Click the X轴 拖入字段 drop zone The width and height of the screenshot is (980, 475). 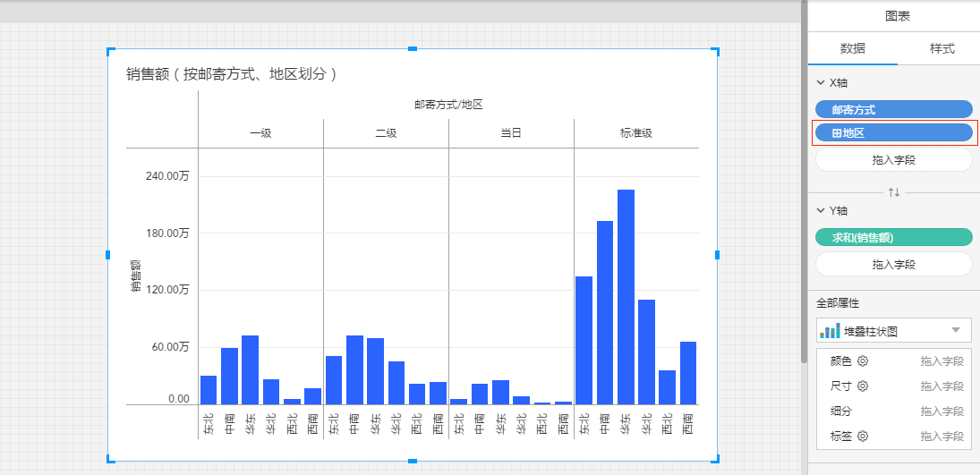(893, 160)
